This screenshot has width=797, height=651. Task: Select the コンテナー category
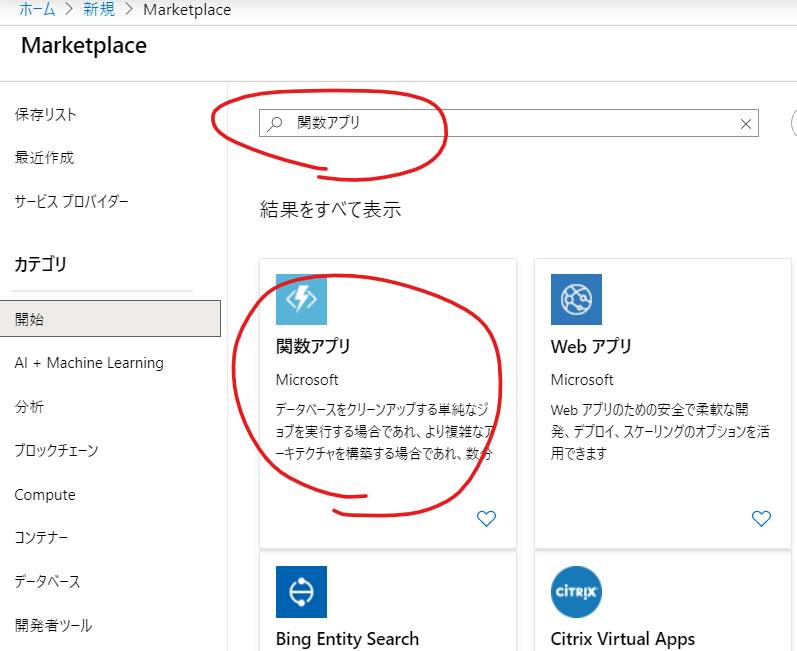41,537
